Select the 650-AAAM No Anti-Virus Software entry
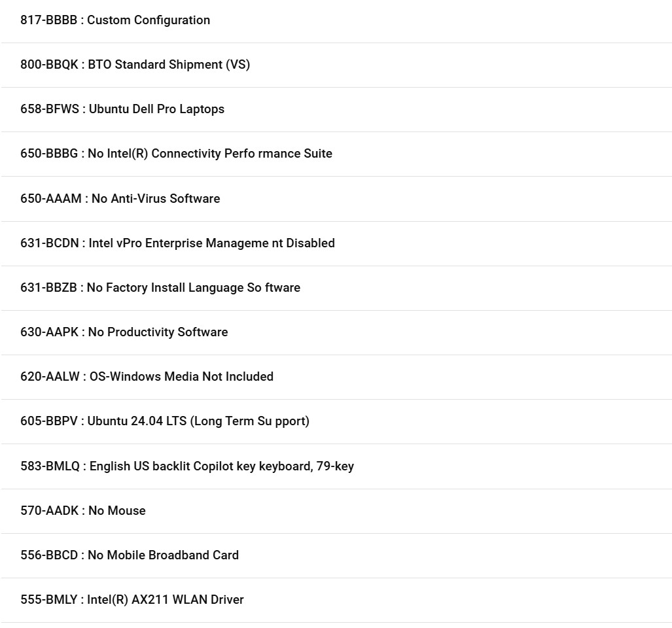 tap(336, 199)
